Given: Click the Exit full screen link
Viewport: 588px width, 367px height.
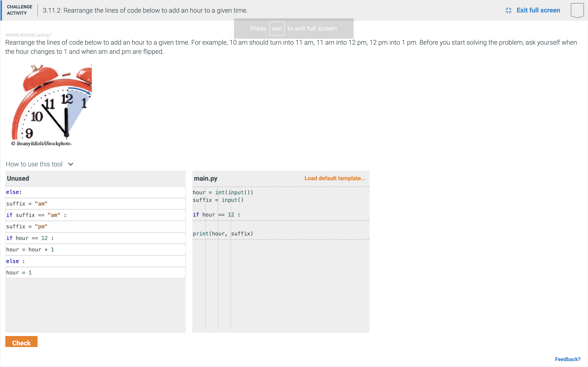Looking at the screenshot, I should tap(538, 10).
